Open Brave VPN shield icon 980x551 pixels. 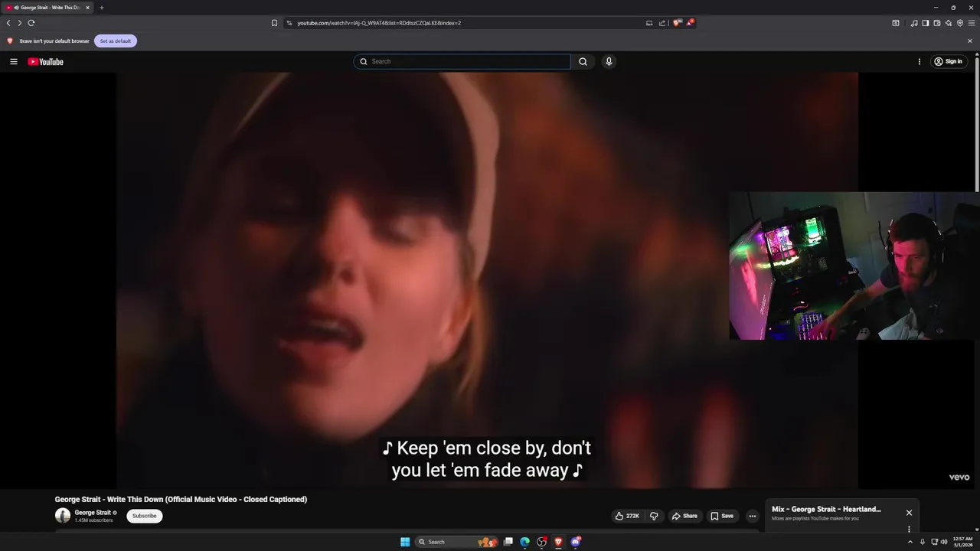960,23
